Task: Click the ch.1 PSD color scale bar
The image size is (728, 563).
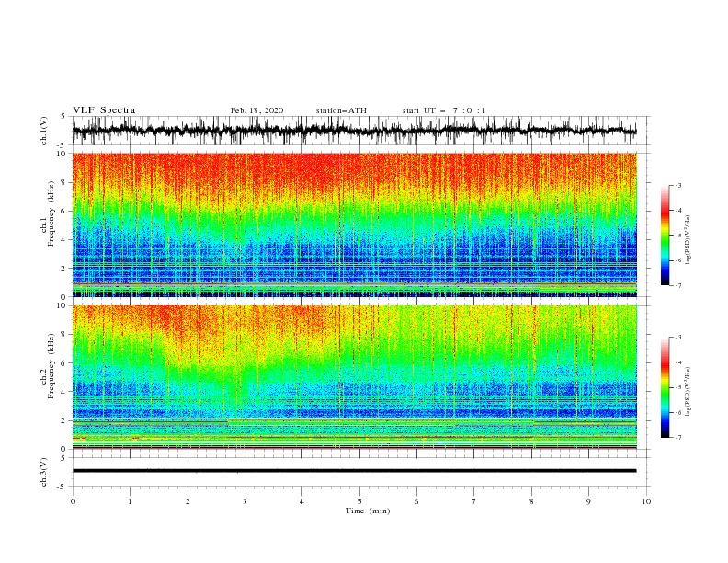Action: tap(665, 236)
